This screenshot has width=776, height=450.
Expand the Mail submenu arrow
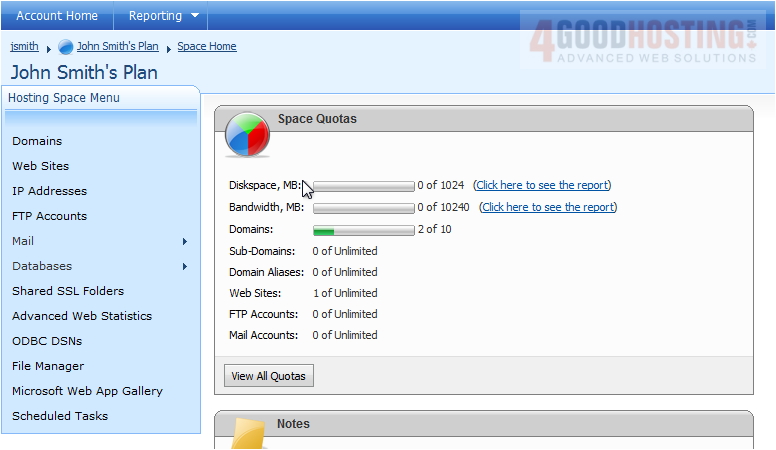click(x=185, y=241)
